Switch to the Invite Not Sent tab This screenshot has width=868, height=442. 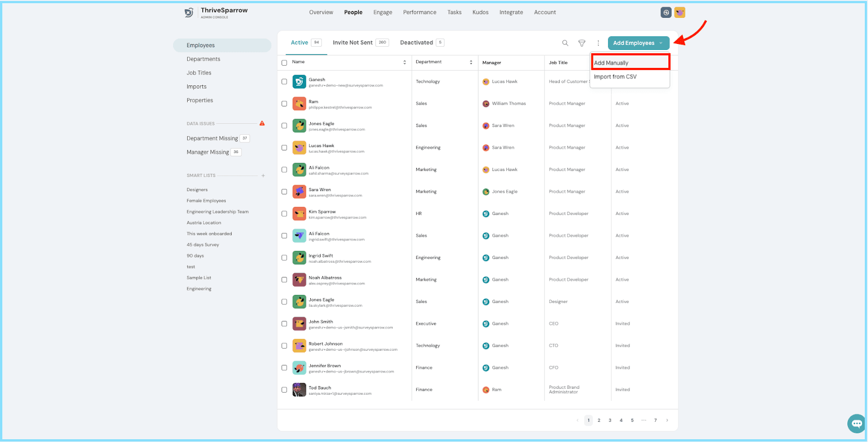[353, 42]
